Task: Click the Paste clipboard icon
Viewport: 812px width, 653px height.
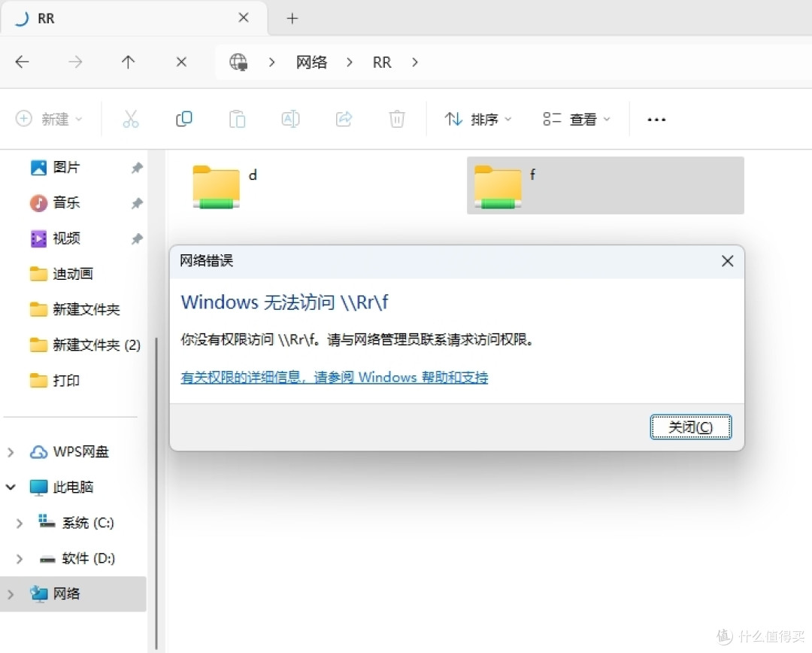Action: [237, 119]
